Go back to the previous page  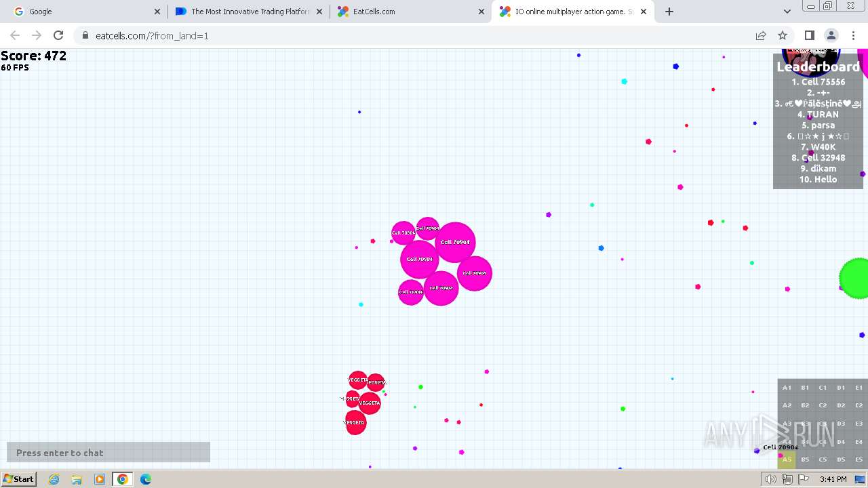pyautogui.click(x=15, y=35)
